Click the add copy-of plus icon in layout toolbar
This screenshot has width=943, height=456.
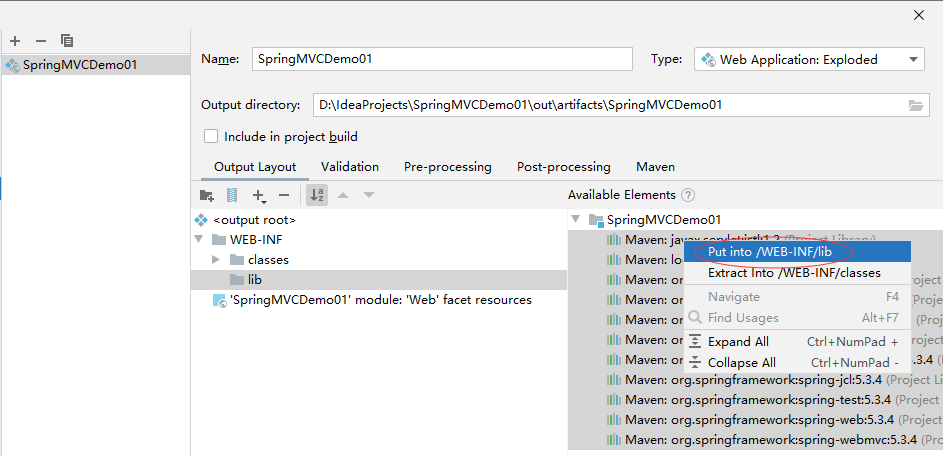(x=259, y=196)
